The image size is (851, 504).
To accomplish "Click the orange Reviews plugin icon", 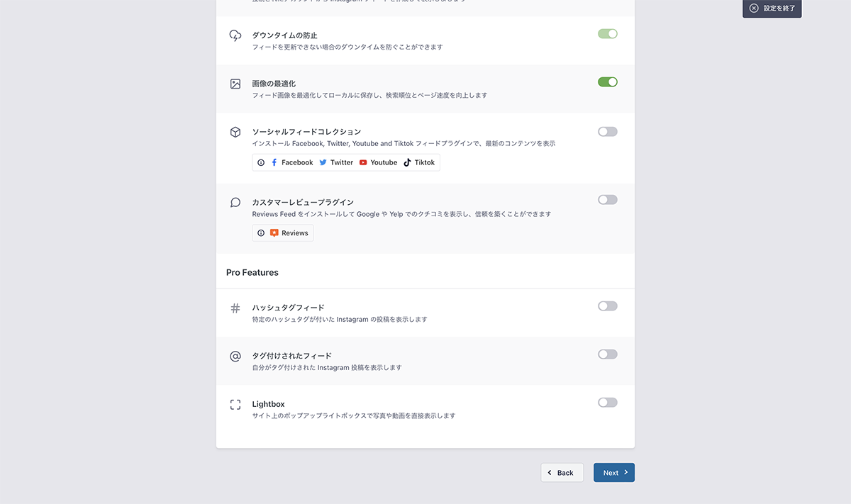I will (x=274, y=233).
